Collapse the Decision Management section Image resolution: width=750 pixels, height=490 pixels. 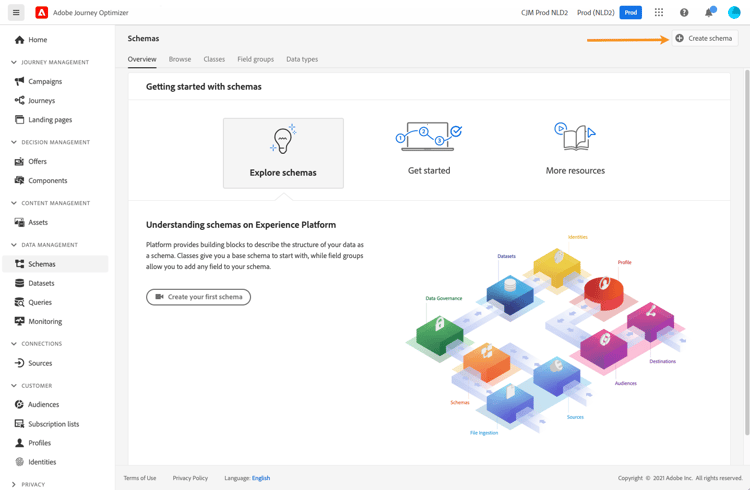point(13,142)
